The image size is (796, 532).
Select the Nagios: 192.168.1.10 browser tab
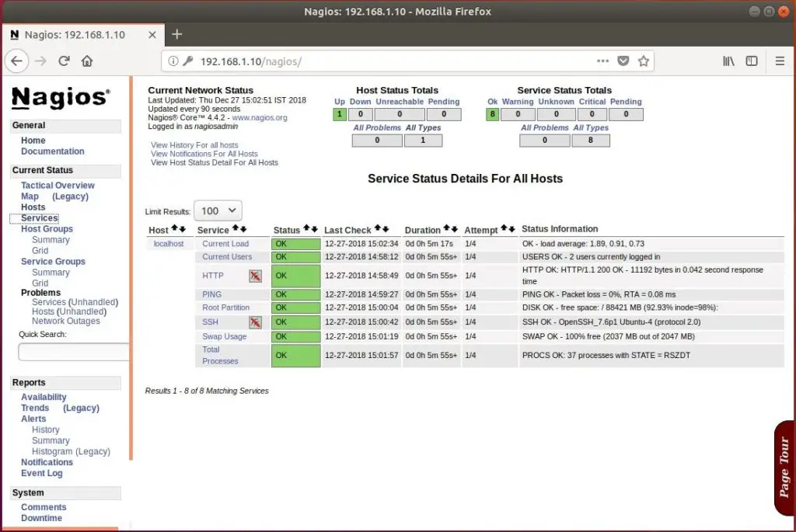click(83, 34)
